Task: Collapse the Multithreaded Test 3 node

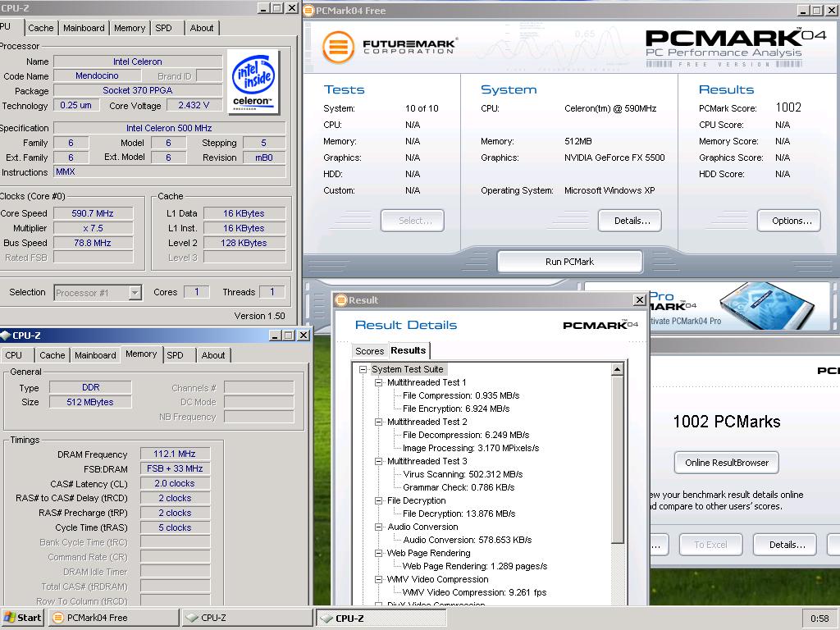Action: tap(378, 461)
